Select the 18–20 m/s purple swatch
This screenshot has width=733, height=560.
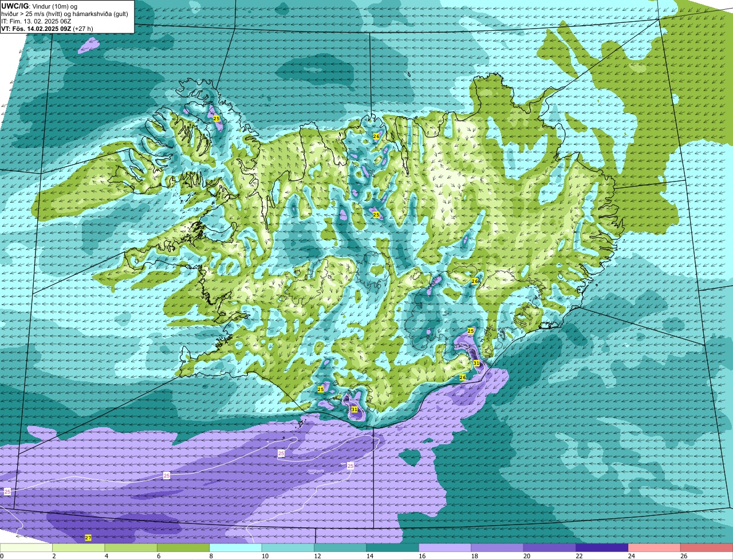498,547
